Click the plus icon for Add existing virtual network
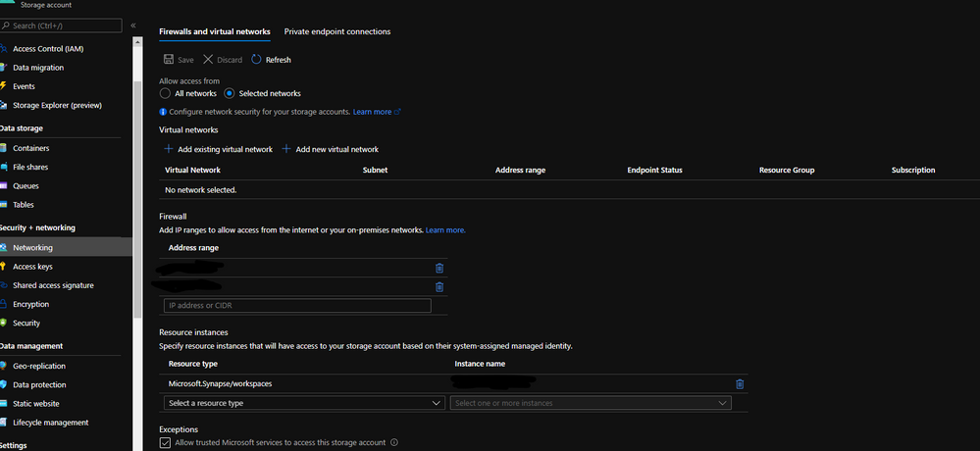This screenshot has height=451, width=980. [168, 149]
